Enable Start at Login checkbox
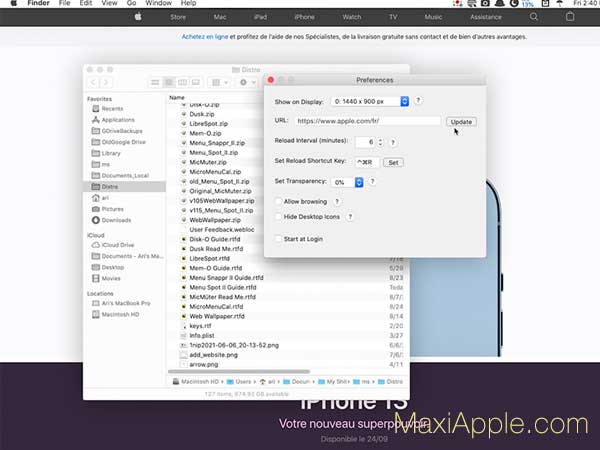This screenshot has height=450, width=600. coord(279,239)
